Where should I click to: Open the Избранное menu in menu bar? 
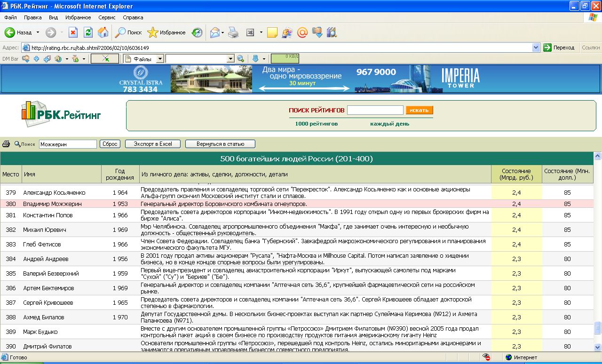pyautogui.click(x=78, y=17)
